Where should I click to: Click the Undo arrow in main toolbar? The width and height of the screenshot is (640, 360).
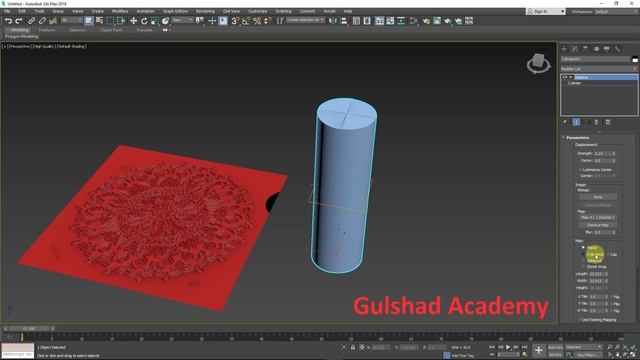8,21
